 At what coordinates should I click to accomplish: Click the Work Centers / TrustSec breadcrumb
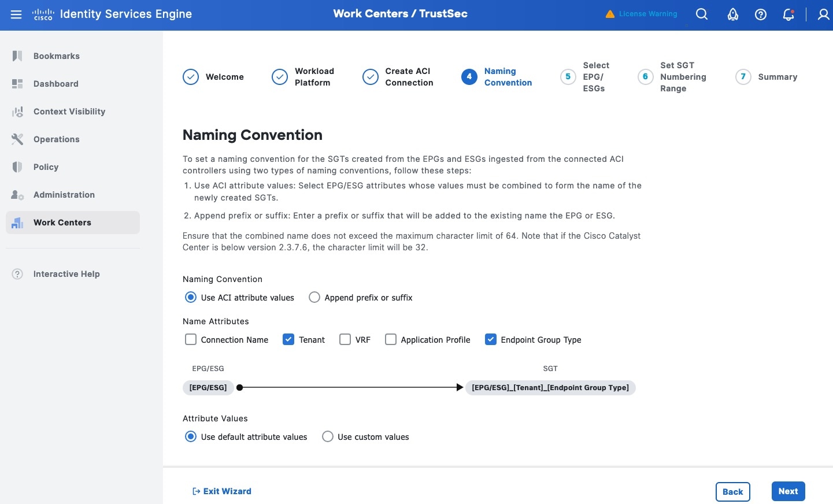(401, 14)
